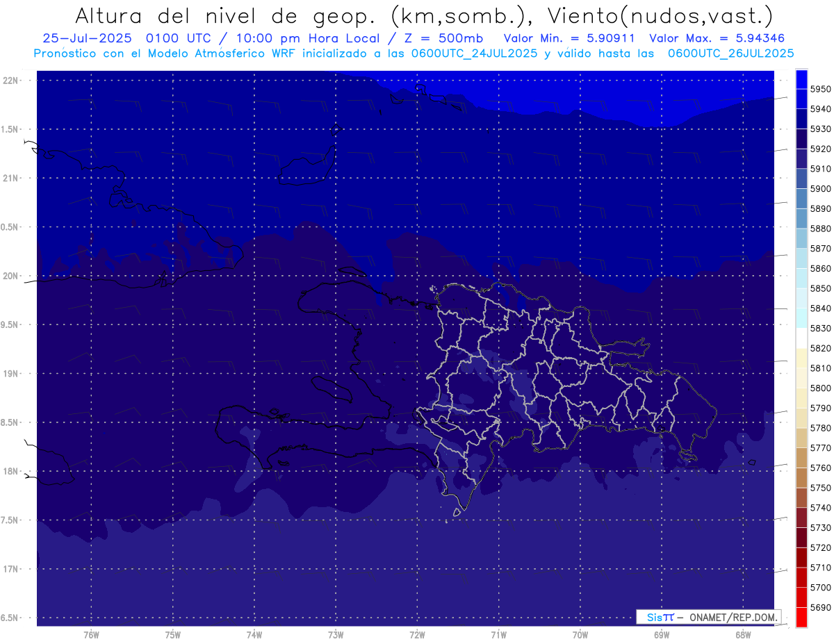This screenshot has width=834, height=644.
Task: Click the '5820' color bar value
Action: (820, 348)
